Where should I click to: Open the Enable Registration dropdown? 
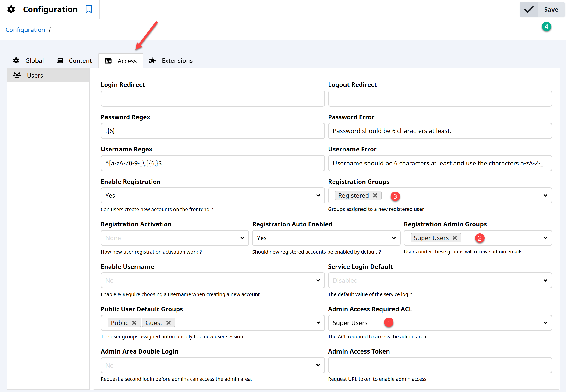point(212,196)
